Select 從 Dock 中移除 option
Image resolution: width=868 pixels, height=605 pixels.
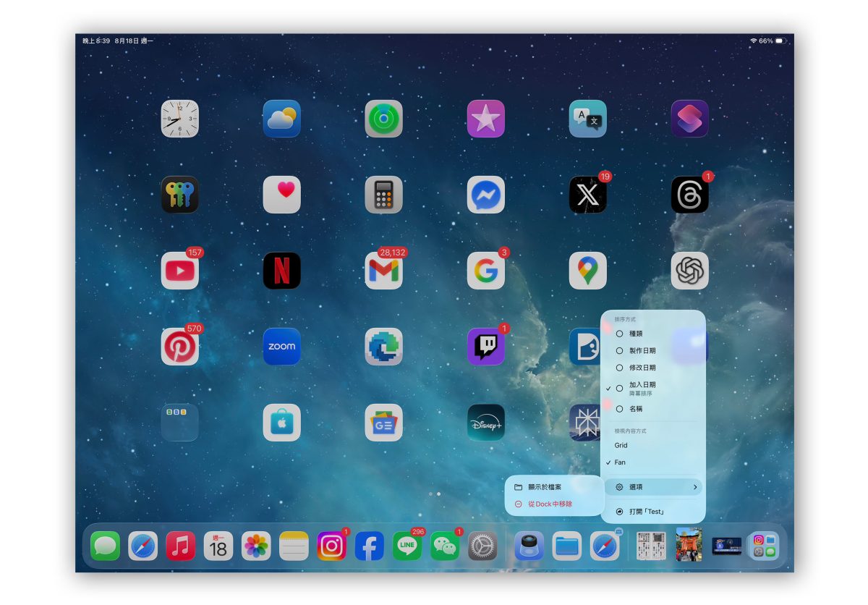pos(554,504)
